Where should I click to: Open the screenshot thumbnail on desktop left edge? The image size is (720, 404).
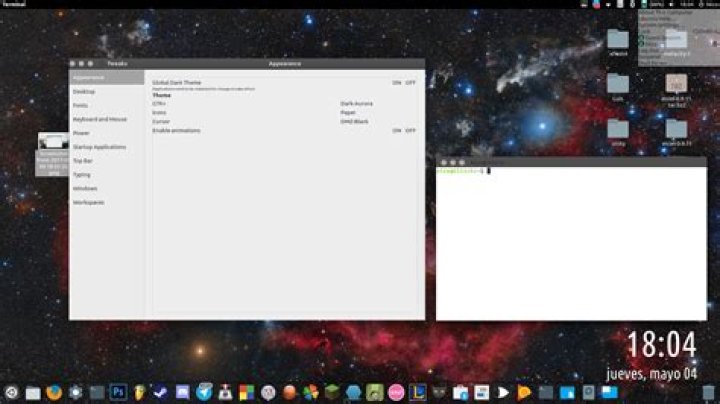53,141
